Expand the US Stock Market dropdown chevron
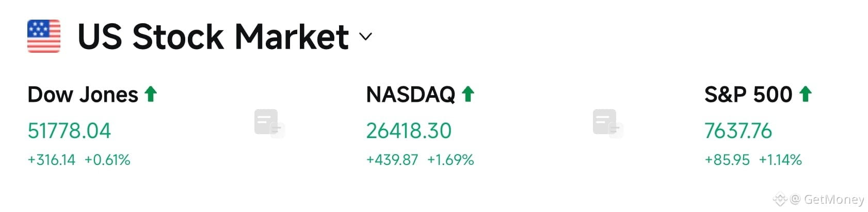This screenshot has width=868, height=212. pos(365,37)
